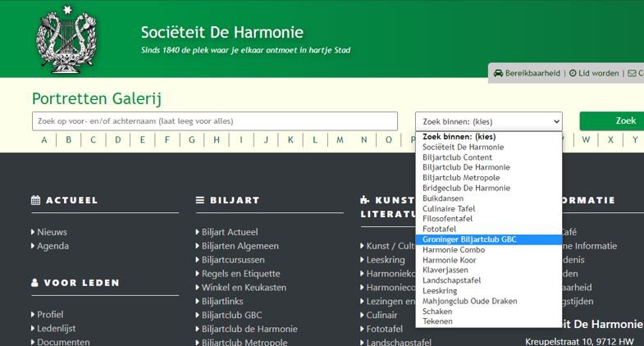Screen dimensions: 644x346
Task: Open Agenda under Actueel
Action: [53, 246]
